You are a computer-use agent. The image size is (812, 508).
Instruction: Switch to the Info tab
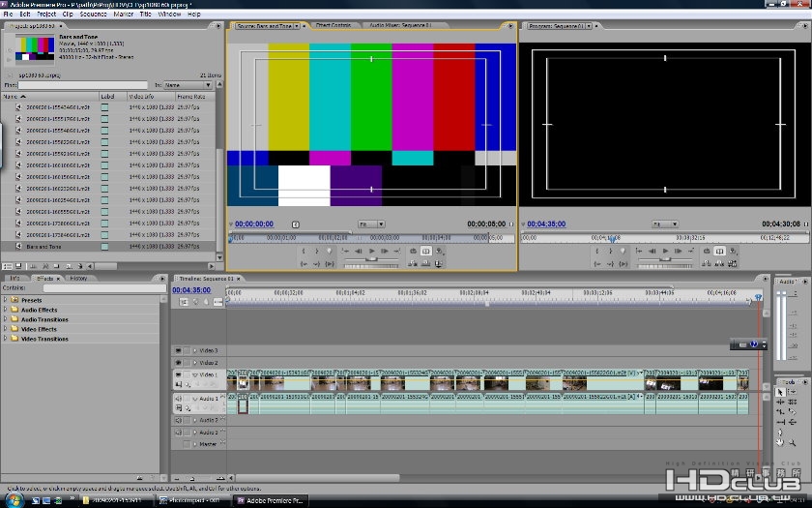(x=15, y=279)
